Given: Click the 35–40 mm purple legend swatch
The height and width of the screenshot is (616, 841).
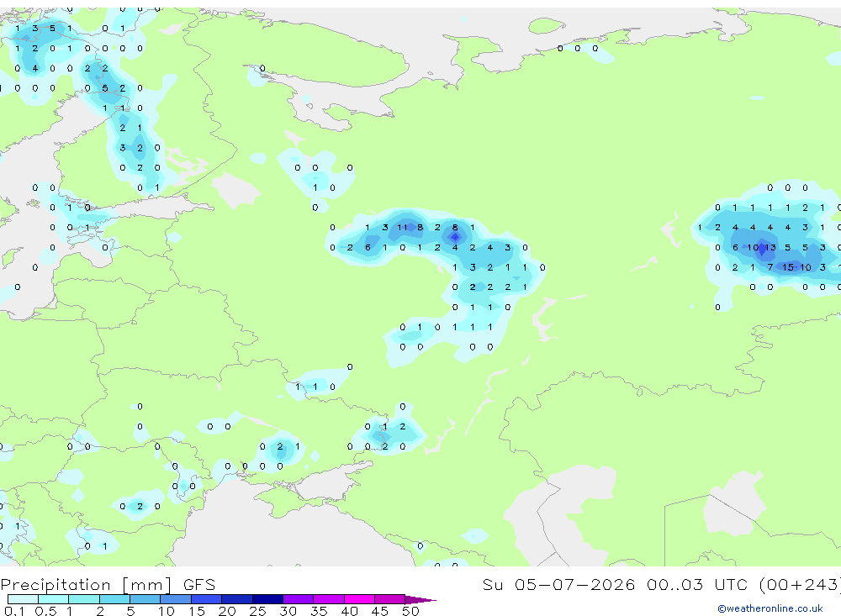Looking at the screenshot, I should (x=329, y=599).
